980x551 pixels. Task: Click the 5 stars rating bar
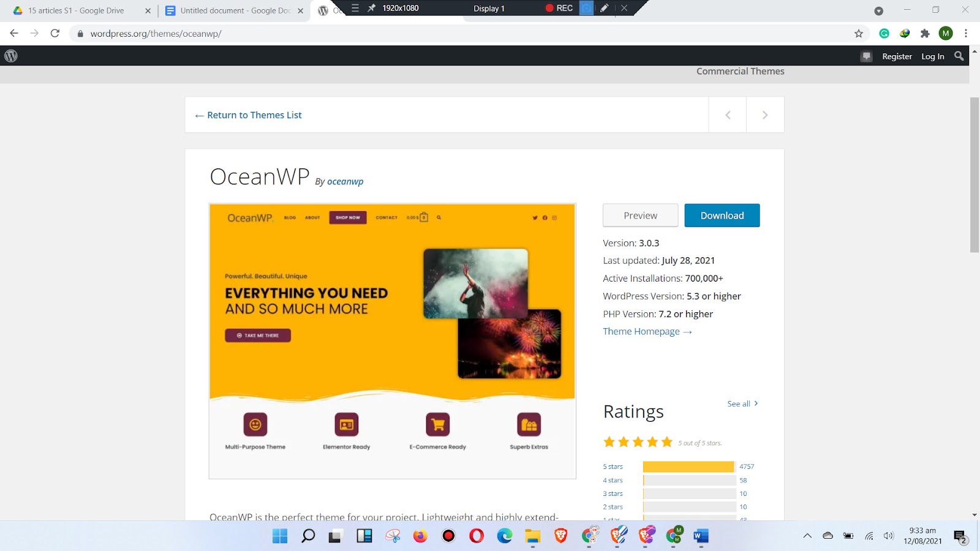[690, 467]
